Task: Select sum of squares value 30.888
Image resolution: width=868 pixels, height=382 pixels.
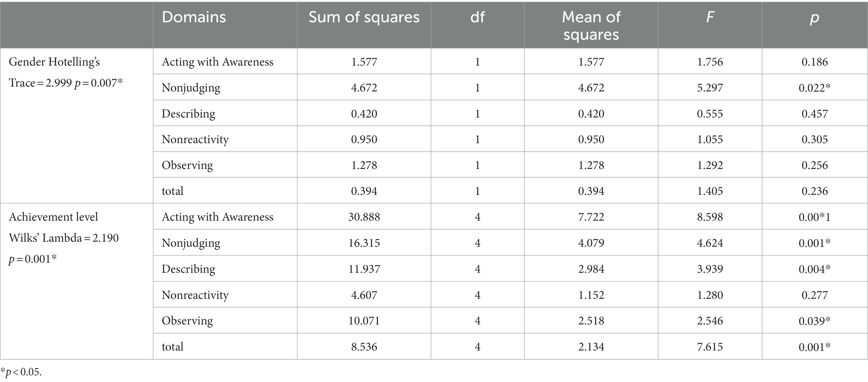Action: (x=364, y=217)
